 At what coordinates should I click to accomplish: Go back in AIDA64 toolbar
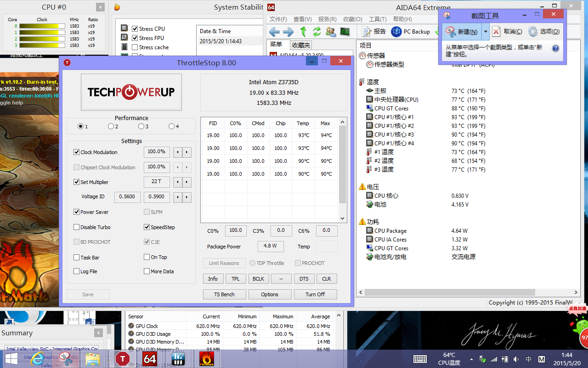[x=274, y=32]
